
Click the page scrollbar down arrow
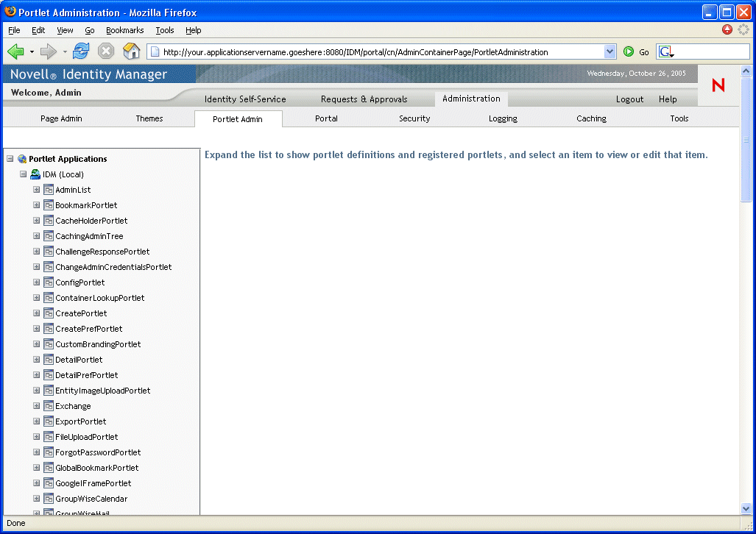click(x=746, y=508)
